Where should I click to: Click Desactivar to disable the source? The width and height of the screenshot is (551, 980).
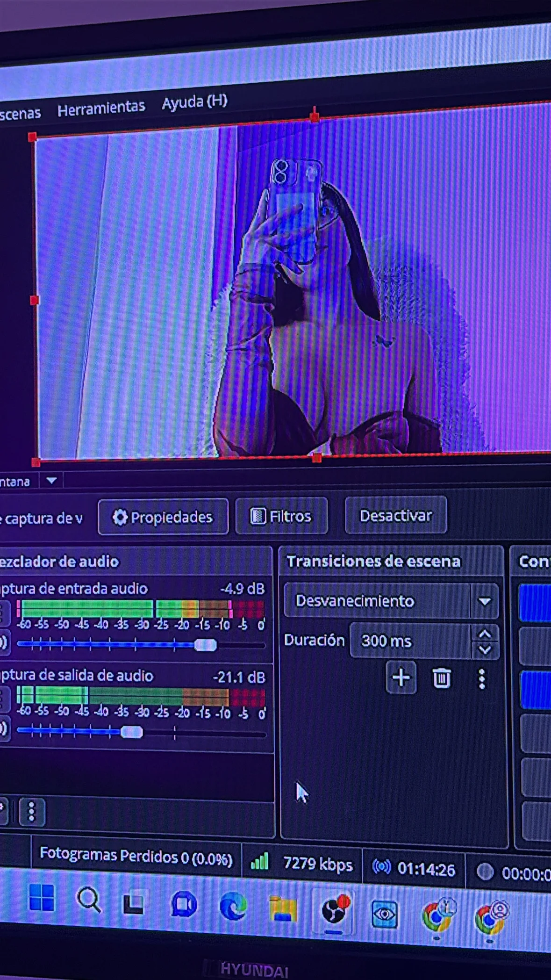[x=395, y=516]
